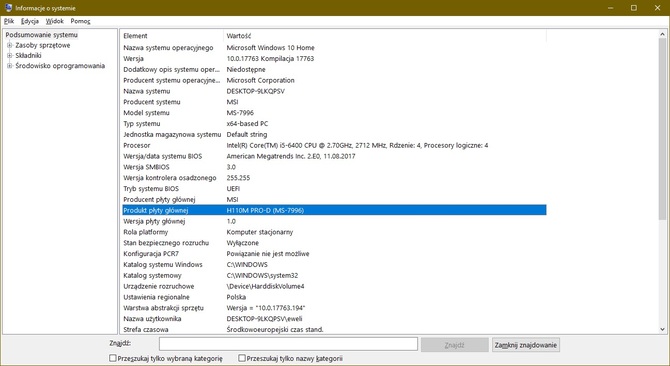Open the Widok menu
The height and width of the screenshot is (366, 670).
coord(55,21)
